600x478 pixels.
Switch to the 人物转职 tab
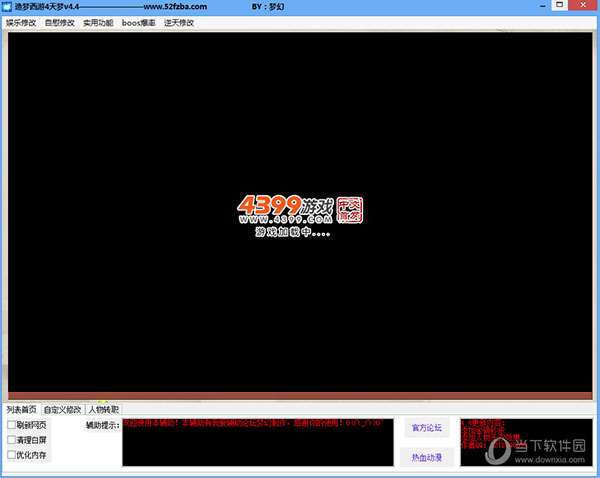pyautogui.click(x=104, y=409)
